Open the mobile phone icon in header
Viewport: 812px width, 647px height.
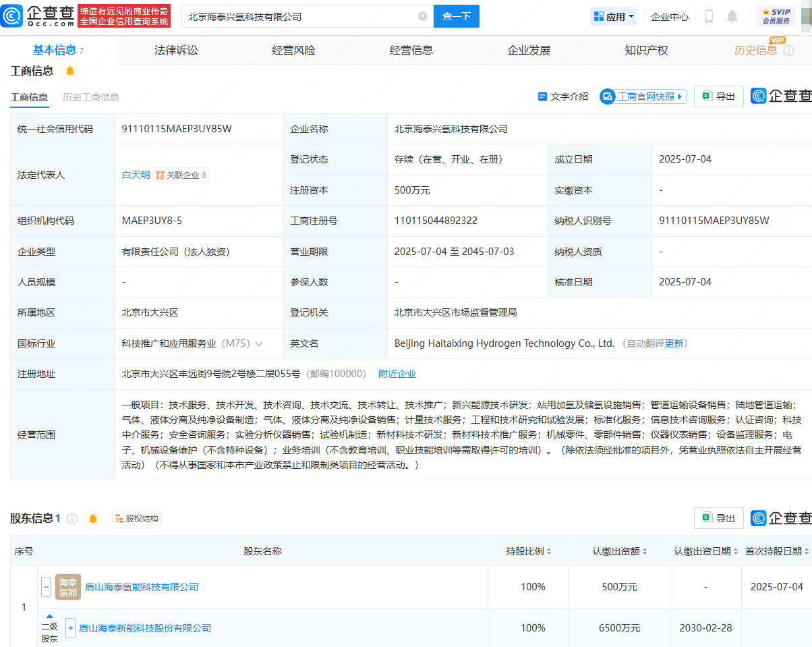point(709,16)
